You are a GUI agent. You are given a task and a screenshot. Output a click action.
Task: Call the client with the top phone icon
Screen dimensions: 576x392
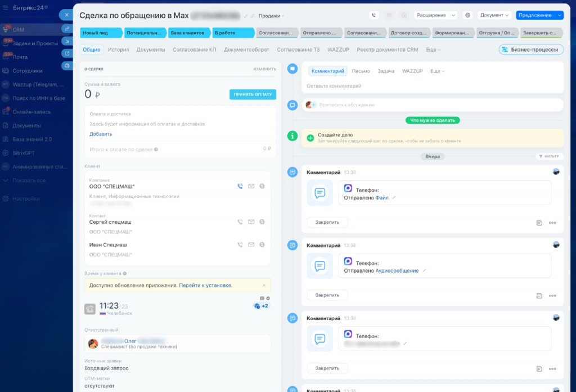pyautogui.click(x=373, y=15)
